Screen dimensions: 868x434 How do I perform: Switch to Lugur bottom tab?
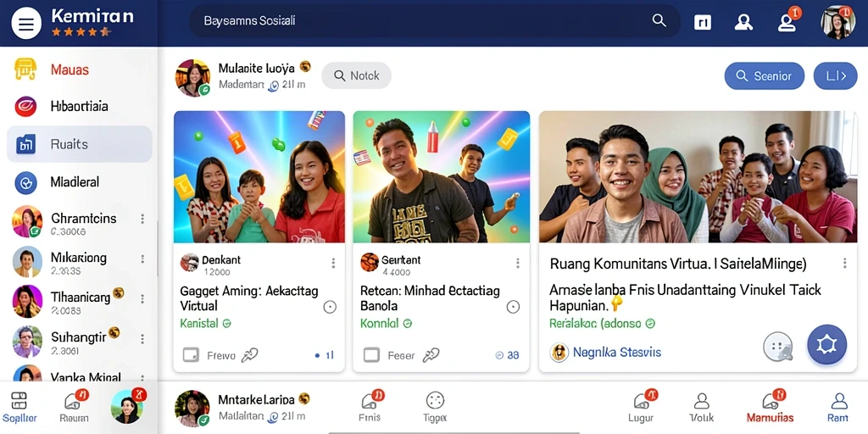coord(641,407)
